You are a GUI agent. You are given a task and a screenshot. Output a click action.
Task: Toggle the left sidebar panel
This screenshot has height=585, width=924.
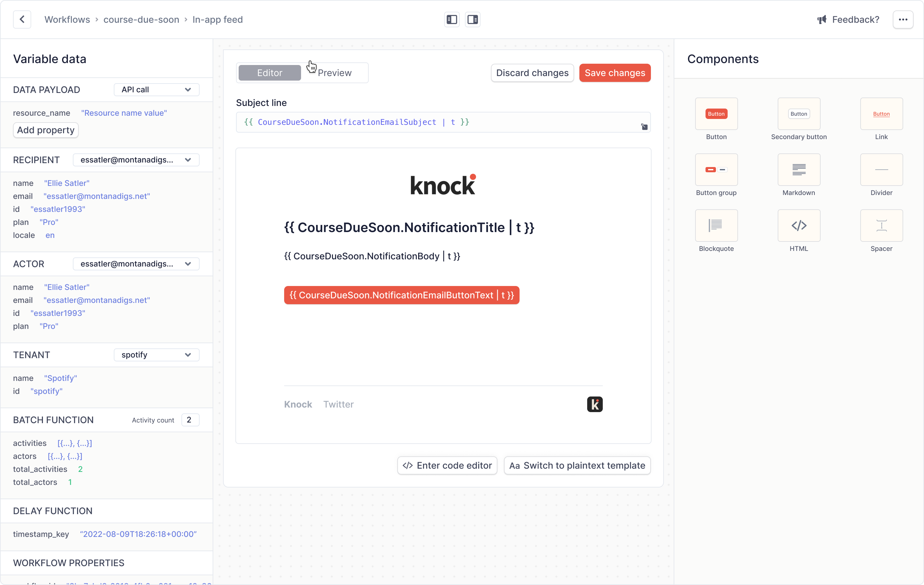click(x=451, y=19)
